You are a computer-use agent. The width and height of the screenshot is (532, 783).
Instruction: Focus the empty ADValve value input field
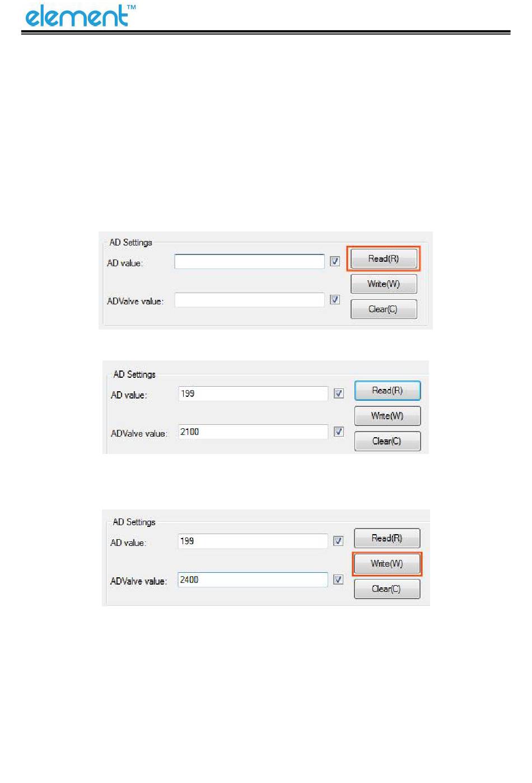click(x=249, y=300)
